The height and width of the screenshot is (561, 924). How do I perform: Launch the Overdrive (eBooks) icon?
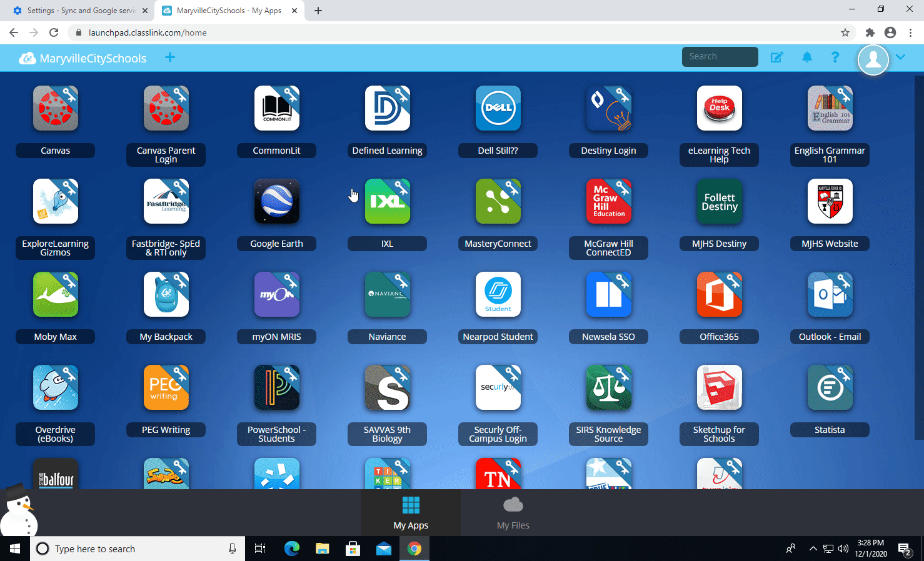tap(56, 387)
